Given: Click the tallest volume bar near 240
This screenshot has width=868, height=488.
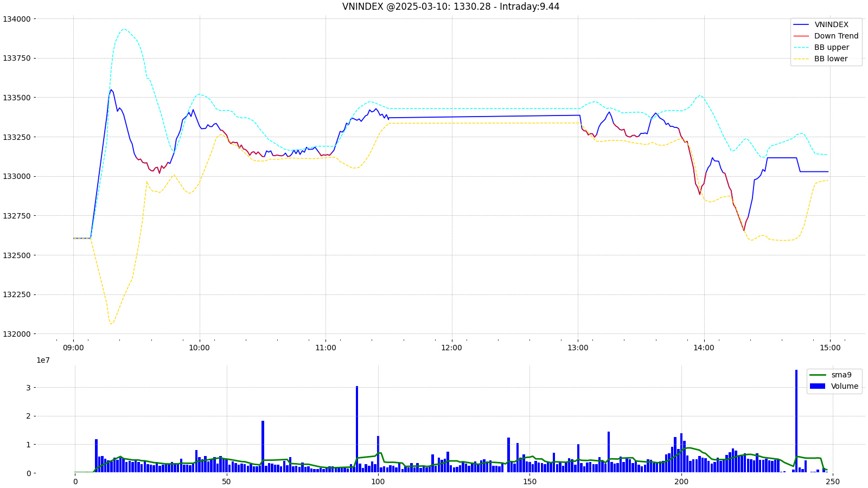Looking at the screenshot, I should [796, 421].
